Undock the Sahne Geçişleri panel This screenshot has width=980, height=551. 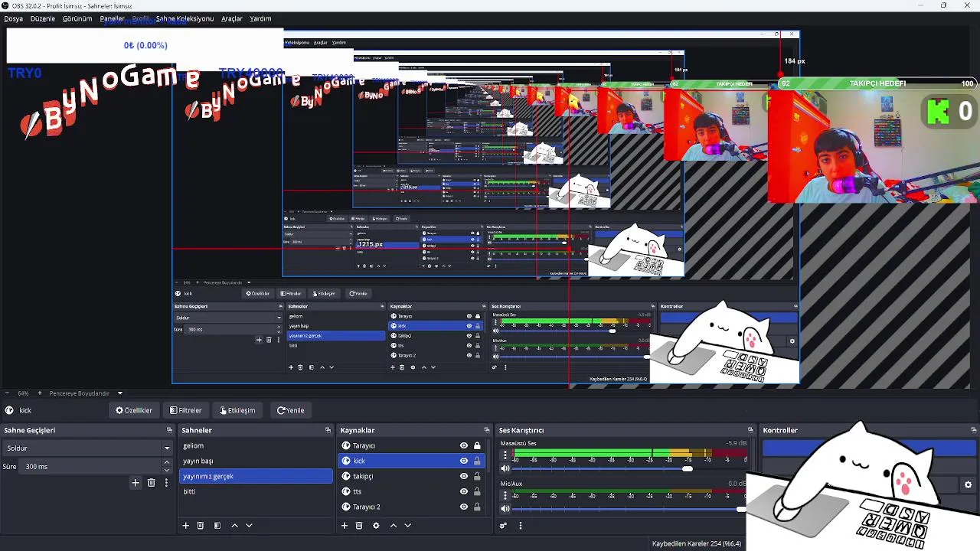(x=168, y=430)
